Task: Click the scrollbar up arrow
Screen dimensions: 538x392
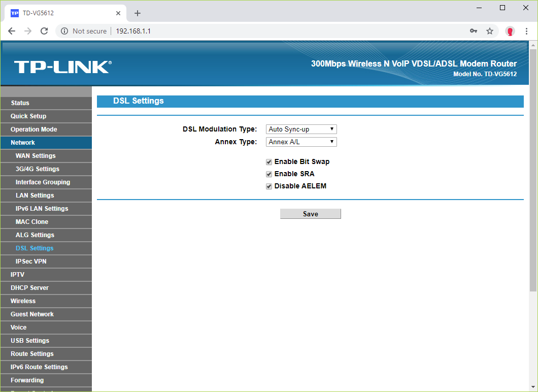Action: pos(533,45)
